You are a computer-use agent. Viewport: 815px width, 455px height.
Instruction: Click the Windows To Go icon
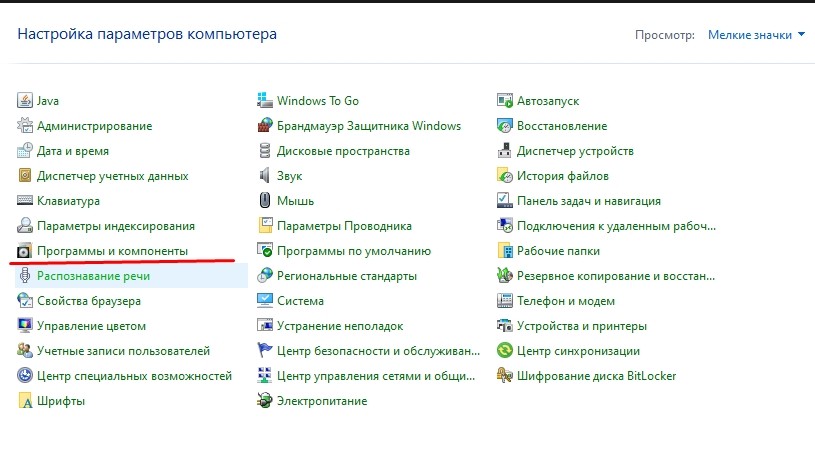pyautogui.click(x=265, y=101)
